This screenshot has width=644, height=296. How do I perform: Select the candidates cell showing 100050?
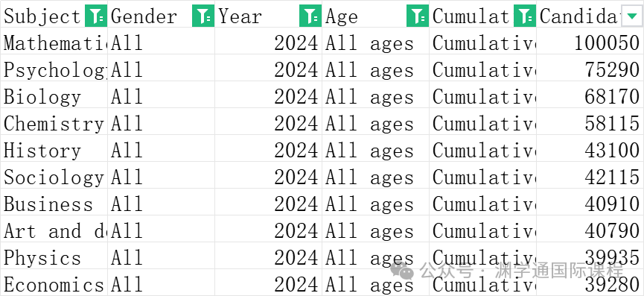pos(590,41)
